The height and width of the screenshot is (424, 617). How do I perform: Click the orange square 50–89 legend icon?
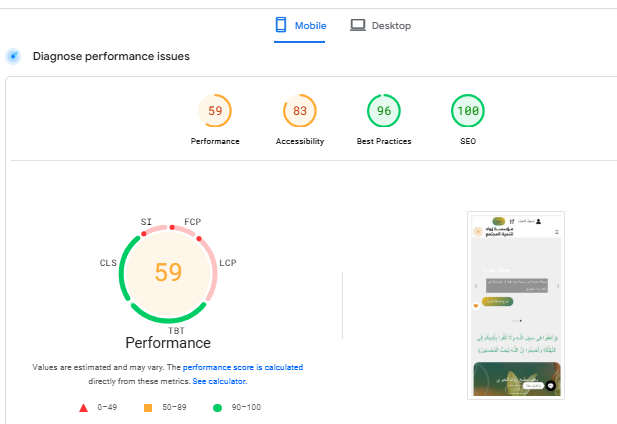click(x=147, y=408)
